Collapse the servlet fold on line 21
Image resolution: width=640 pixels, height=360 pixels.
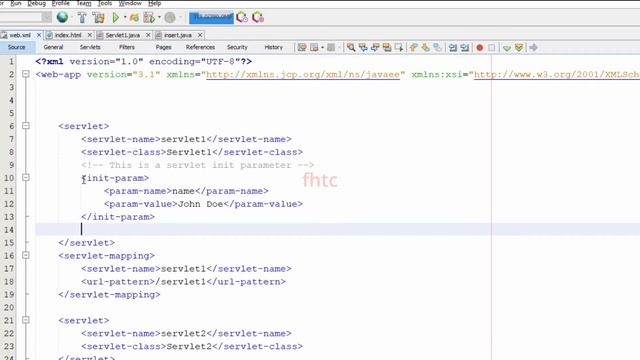click(x=26, y=320)
